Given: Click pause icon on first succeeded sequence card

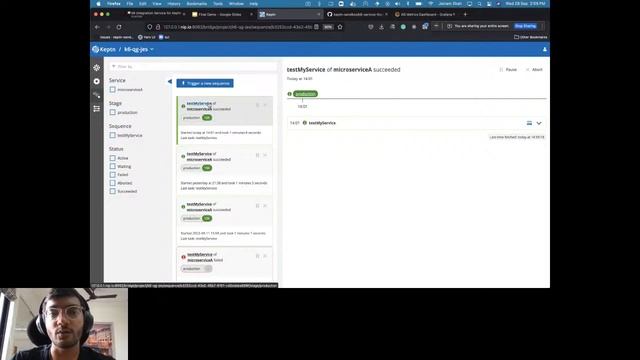Looking at the screenshot, I should tap(258, 105).
